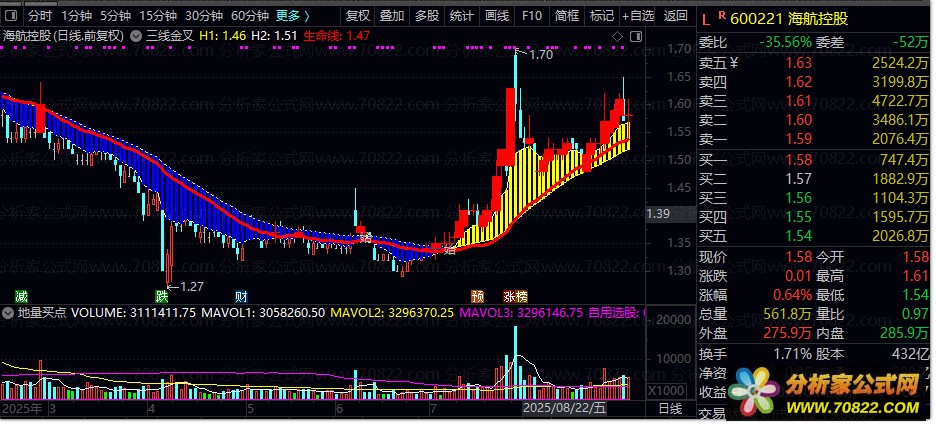Click the 卖一 price 1.59
Screen dimensions: 936x424
click(x=799, y=139)
